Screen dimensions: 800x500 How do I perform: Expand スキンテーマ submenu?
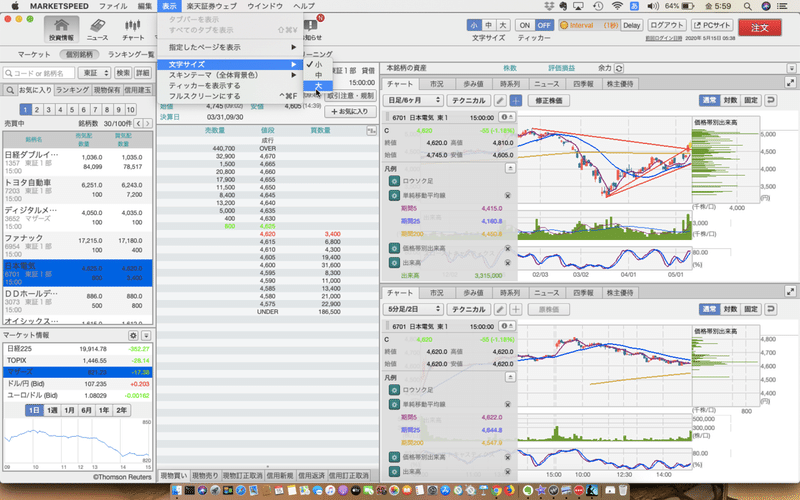pyautogui.click(x=230, y=75)
